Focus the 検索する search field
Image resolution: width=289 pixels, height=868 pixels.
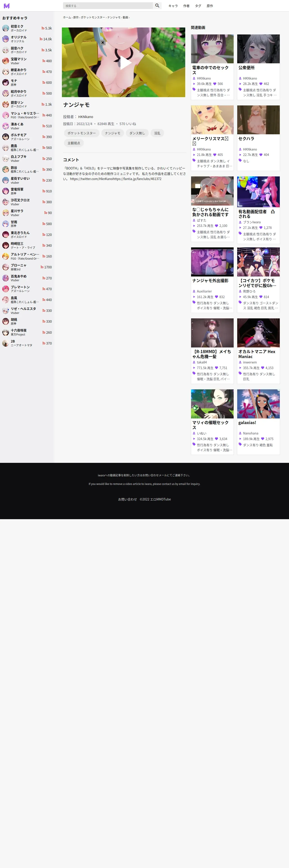click(x=108, y=6)
